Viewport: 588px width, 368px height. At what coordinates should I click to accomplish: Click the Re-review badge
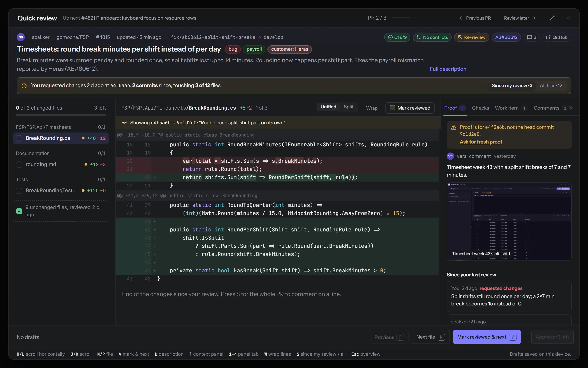[471, 37]
